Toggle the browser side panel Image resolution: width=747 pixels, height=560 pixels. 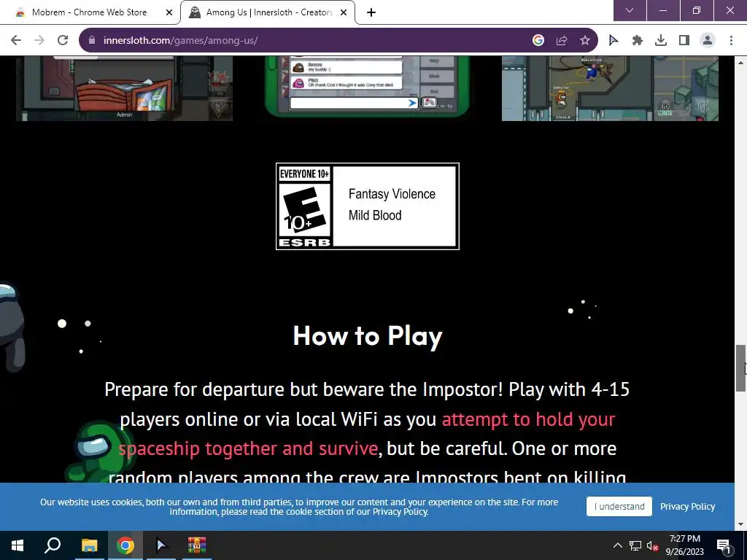[684, 41]
